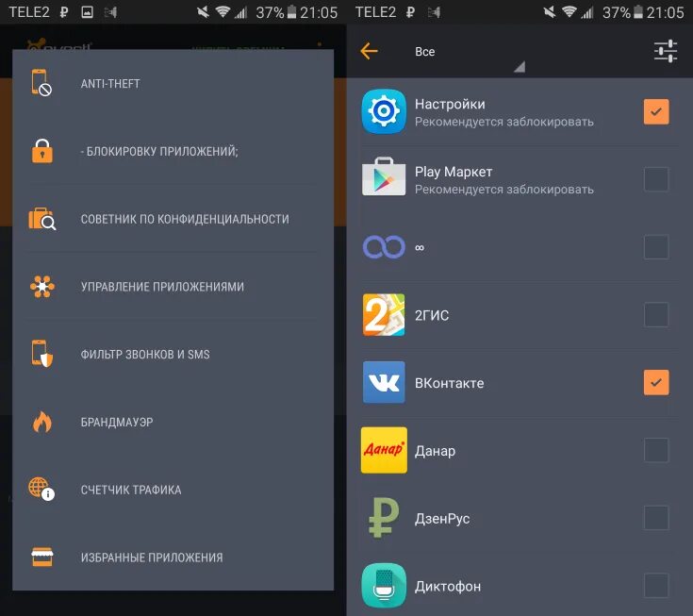693x616 pixels.
Task: Tap the Anti-Theft phone icon
Action: [x=41, y=83]
